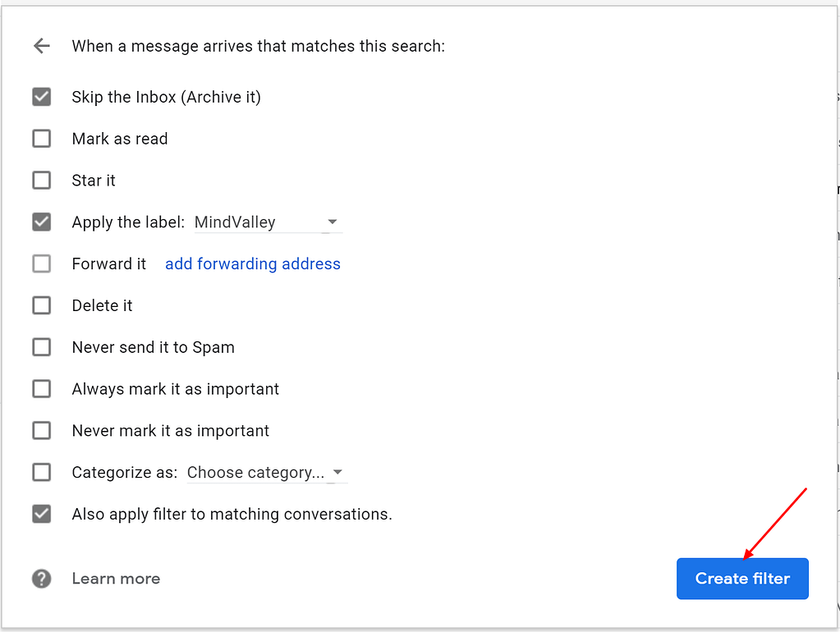Uncheck Also apply filter to matching conversations
The width and height of the screenshot is (840, 632).
coord(42,514)
